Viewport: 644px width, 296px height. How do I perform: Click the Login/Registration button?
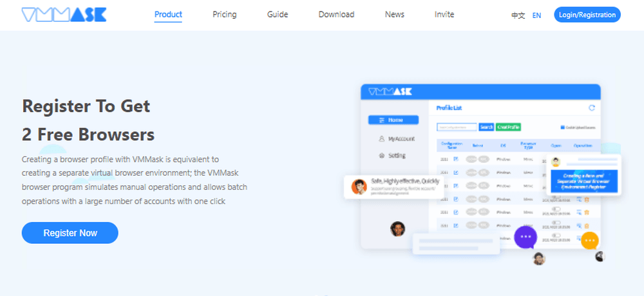pyautogui.click(x=587, y=15)
